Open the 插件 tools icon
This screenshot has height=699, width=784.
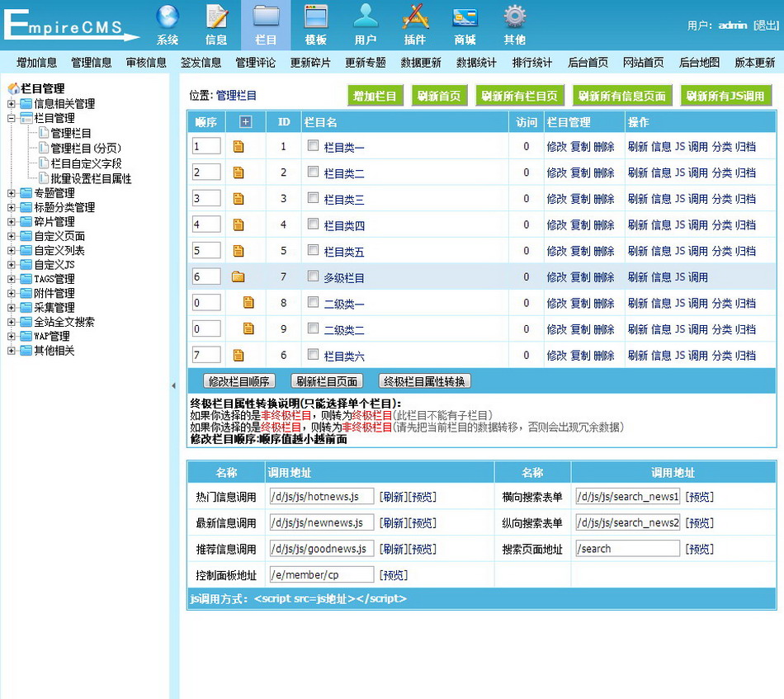pyautogui.click(x=415, y=17)
